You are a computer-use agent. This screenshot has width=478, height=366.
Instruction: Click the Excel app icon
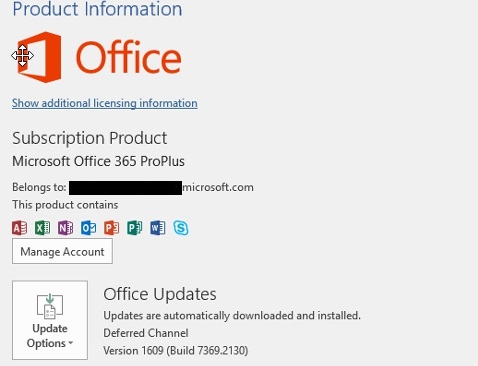(x=43, y=228)
